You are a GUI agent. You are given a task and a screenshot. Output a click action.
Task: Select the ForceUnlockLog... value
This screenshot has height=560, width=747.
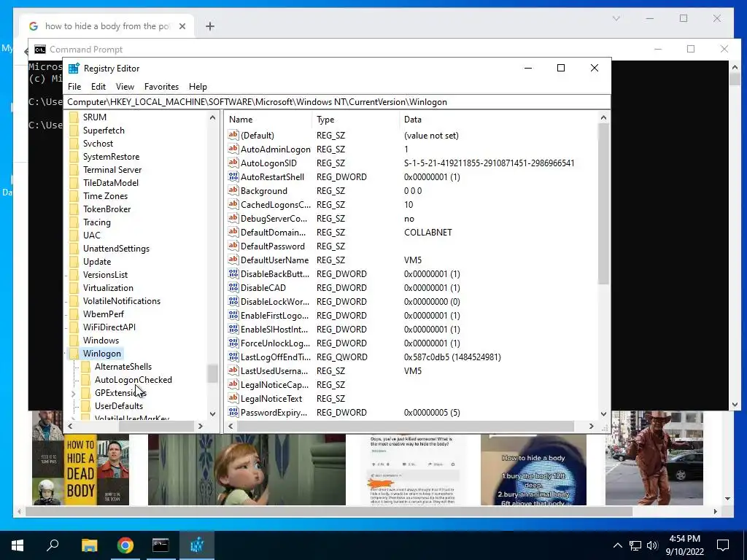pos(275,343)
